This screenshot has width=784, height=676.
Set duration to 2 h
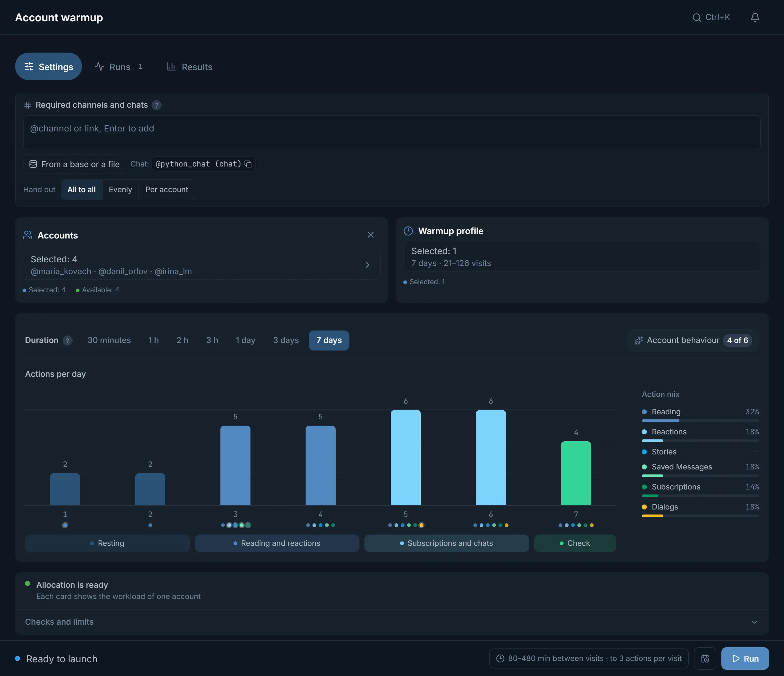tap(182, 341)
